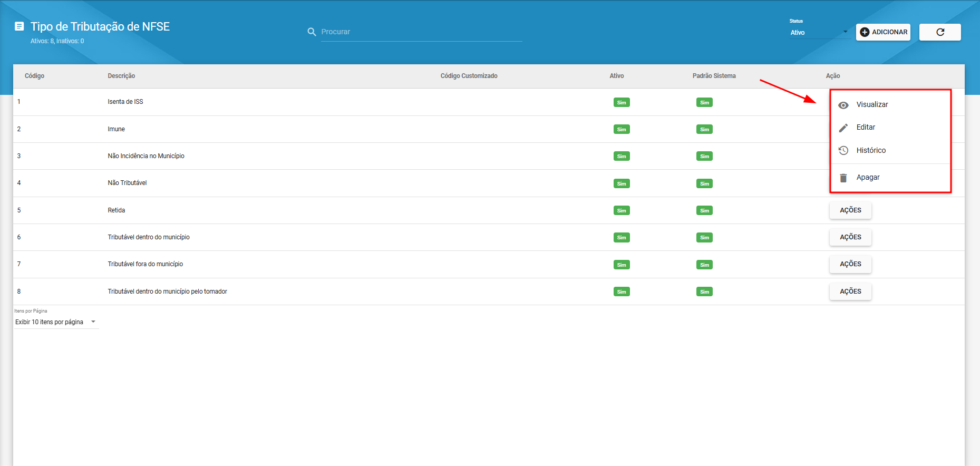Click the Ativos: 8, Inativos: 0 counter
Screen dimensions: 980x466
pos(57,41)
